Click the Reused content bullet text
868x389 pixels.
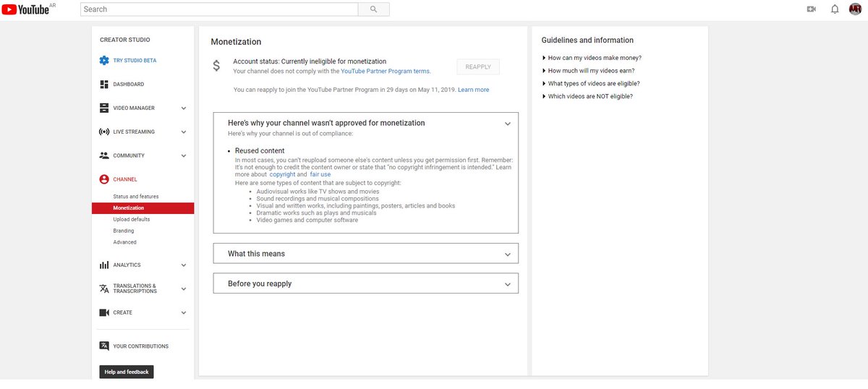tap(260, 151)
